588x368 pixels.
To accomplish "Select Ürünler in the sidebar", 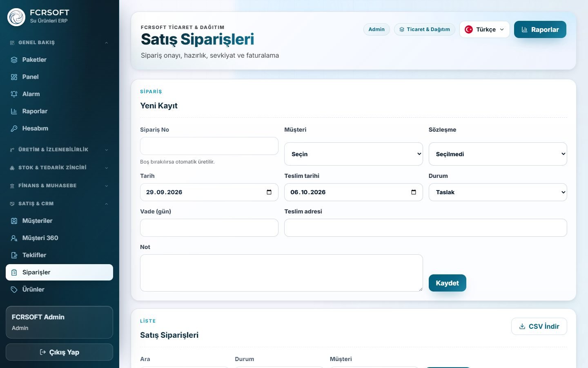I will click(x=60, y=289).
